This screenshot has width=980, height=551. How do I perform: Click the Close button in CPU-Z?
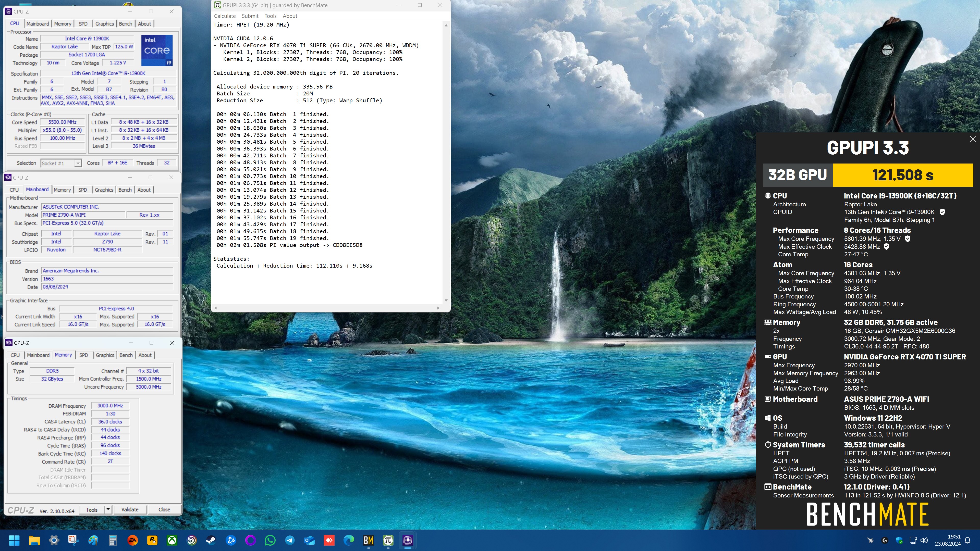[164, 510]
